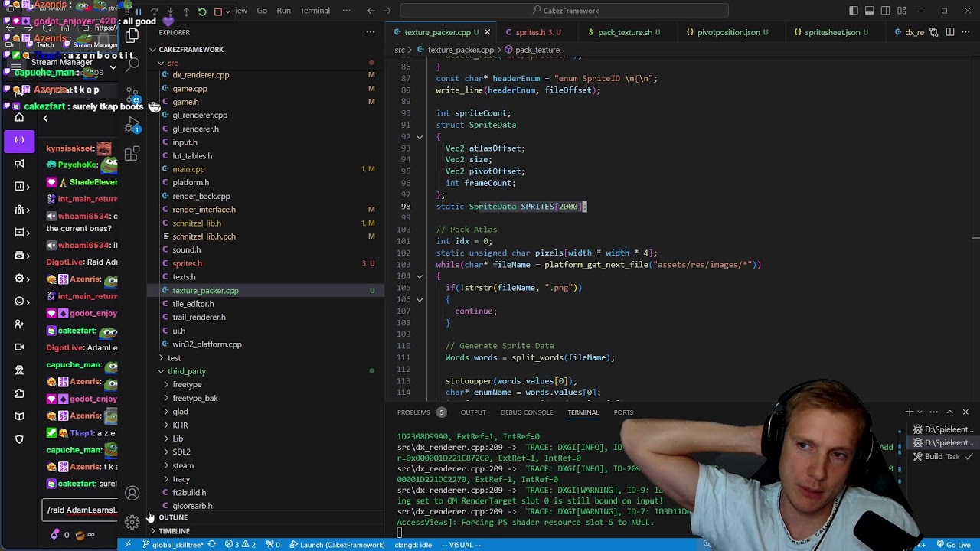Close the texture_packer.cpp tab
Screen dimensions: 980x551
point(487,32)
